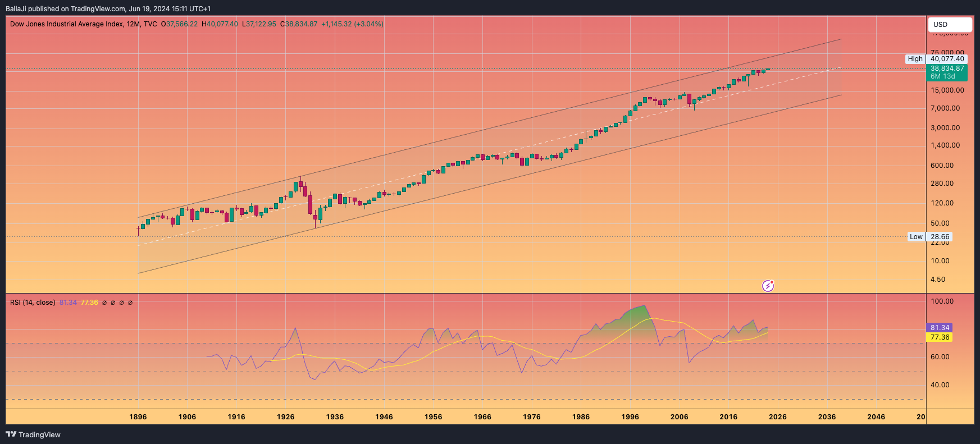Viewport: 980px width, 444px height.
Task: Click the 1946 label on the time axis
Action: pyautogui.click(x=384, y=417)
